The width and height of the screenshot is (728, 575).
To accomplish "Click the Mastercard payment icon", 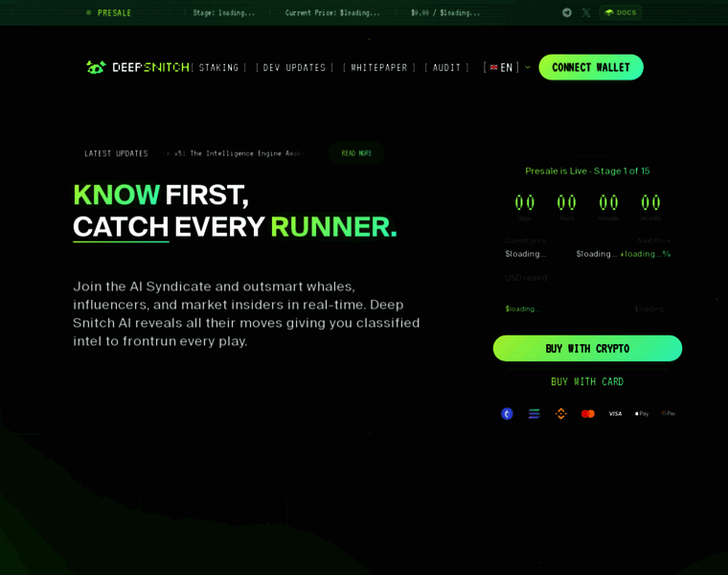I will (x=588, y=413).
